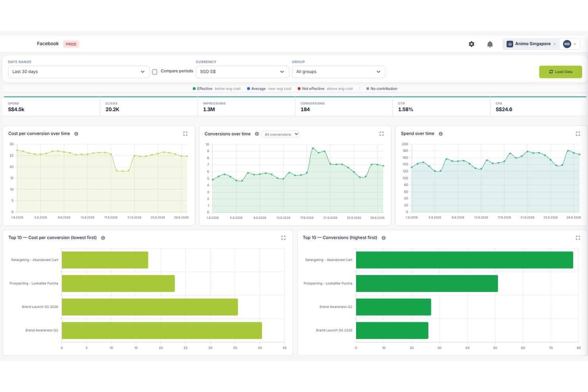588x392 pixels.
Task: Open the user menu chevron next to NO
Action: coord(575,44)
